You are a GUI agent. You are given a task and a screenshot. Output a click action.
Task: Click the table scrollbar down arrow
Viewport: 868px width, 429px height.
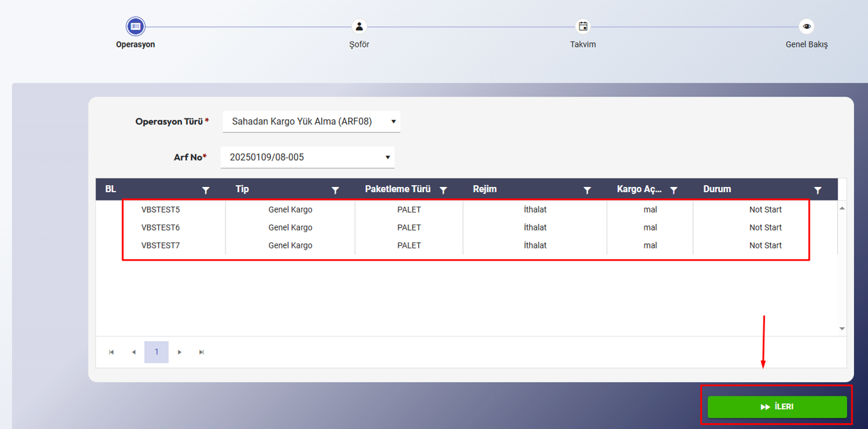coord(842,328)
